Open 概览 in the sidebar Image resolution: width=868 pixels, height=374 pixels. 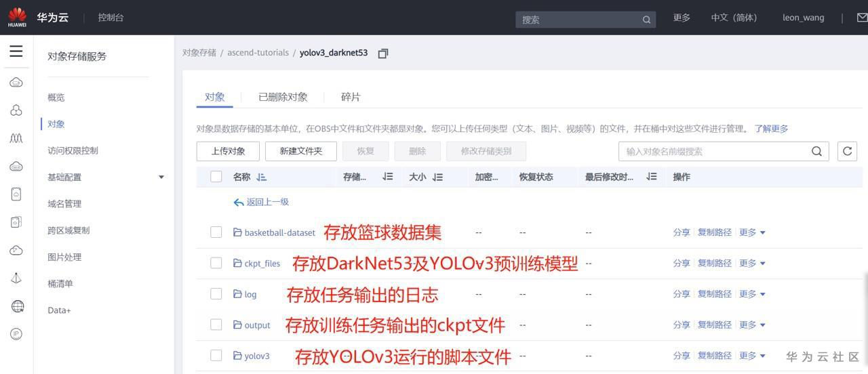pos(56,98)
